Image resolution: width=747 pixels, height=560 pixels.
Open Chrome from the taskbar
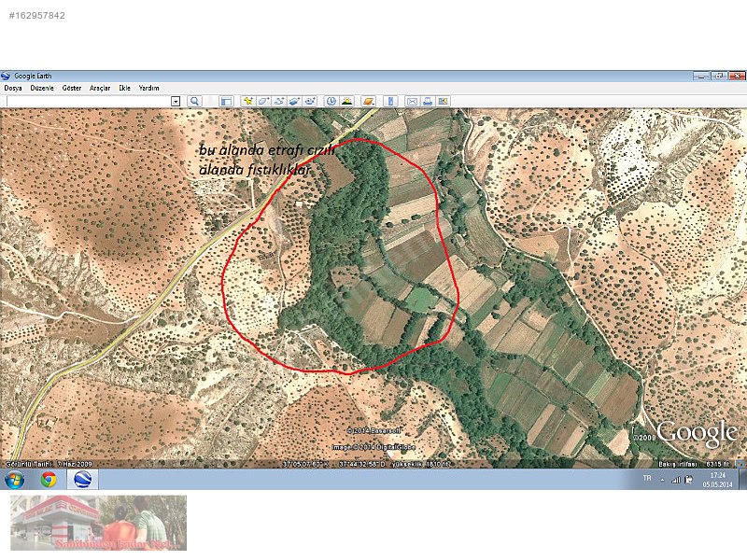[49, 480]
